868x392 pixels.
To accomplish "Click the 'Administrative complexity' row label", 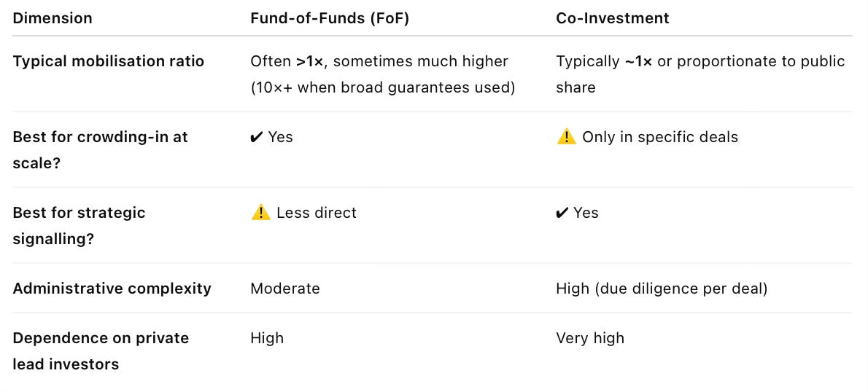I will point(112,289).
